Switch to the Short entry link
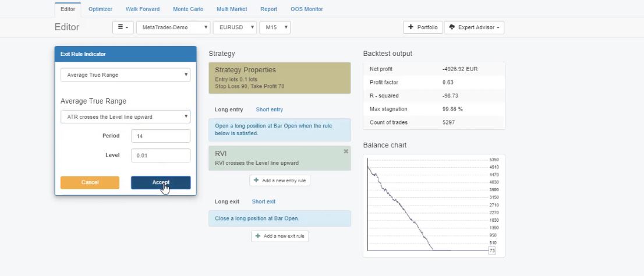 pos(269,109)
